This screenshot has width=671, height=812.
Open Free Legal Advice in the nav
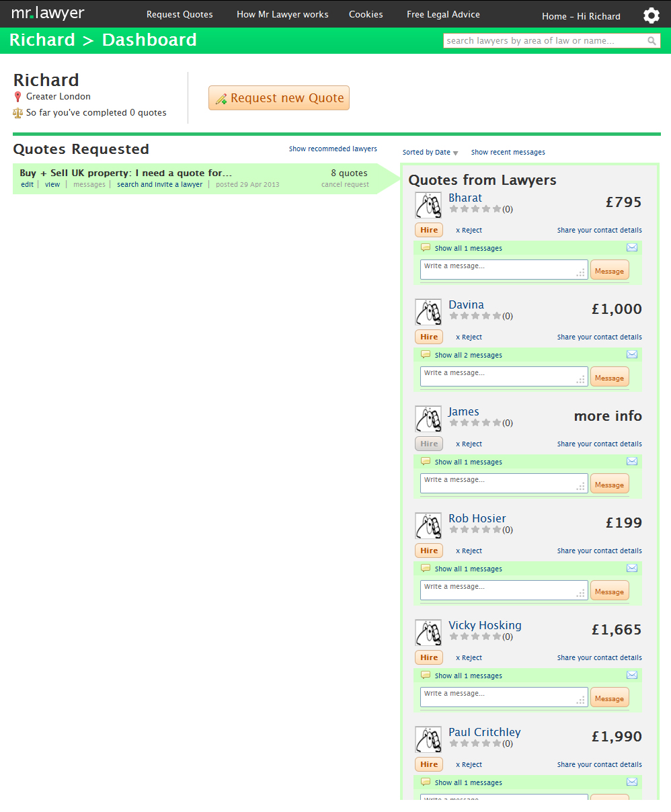(x=443, y=14)
